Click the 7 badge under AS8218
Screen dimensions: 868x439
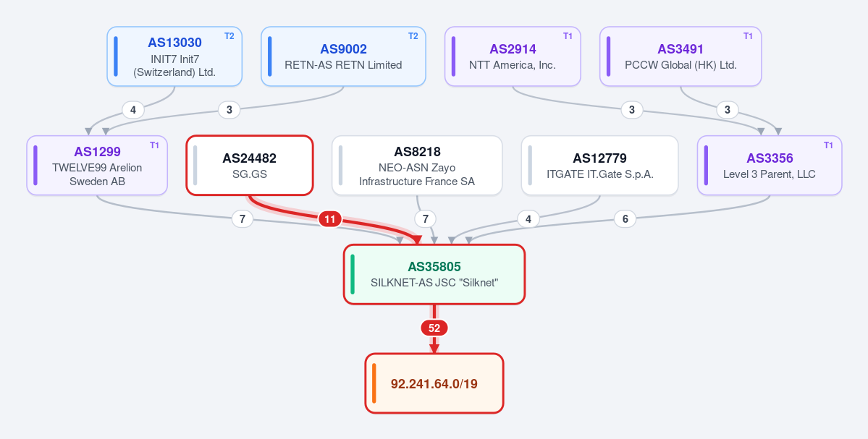(x=425, y=220)
